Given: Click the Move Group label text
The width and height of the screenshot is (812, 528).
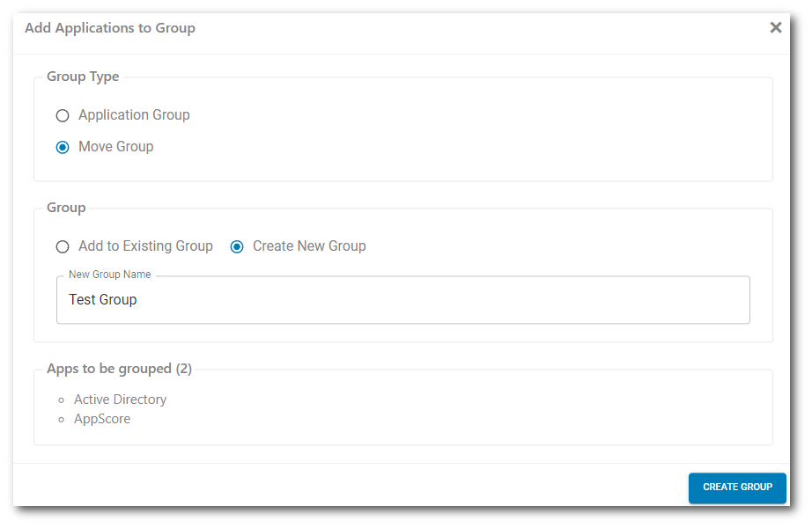Looking at the screenshot, I should coord(115,147).
